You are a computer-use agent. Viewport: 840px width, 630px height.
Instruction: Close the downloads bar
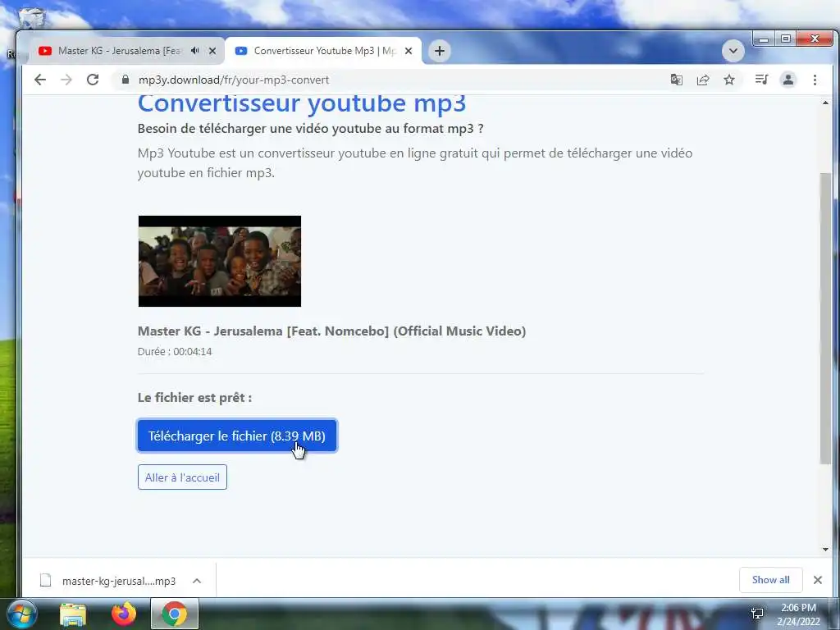(x=818, y=580)
